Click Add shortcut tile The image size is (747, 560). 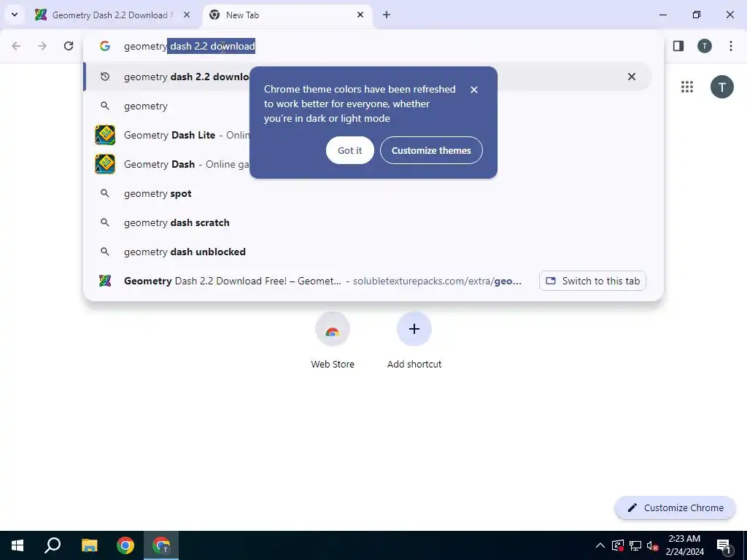click(414, 341)
